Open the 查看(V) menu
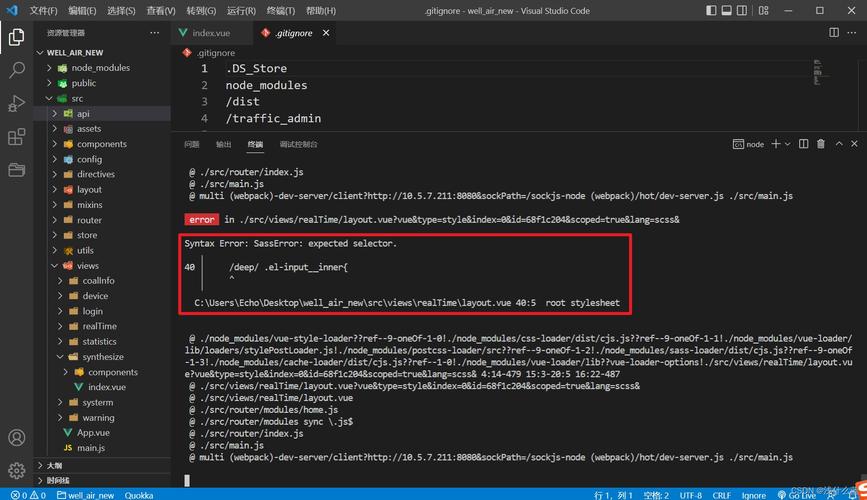 click(161, 11)
